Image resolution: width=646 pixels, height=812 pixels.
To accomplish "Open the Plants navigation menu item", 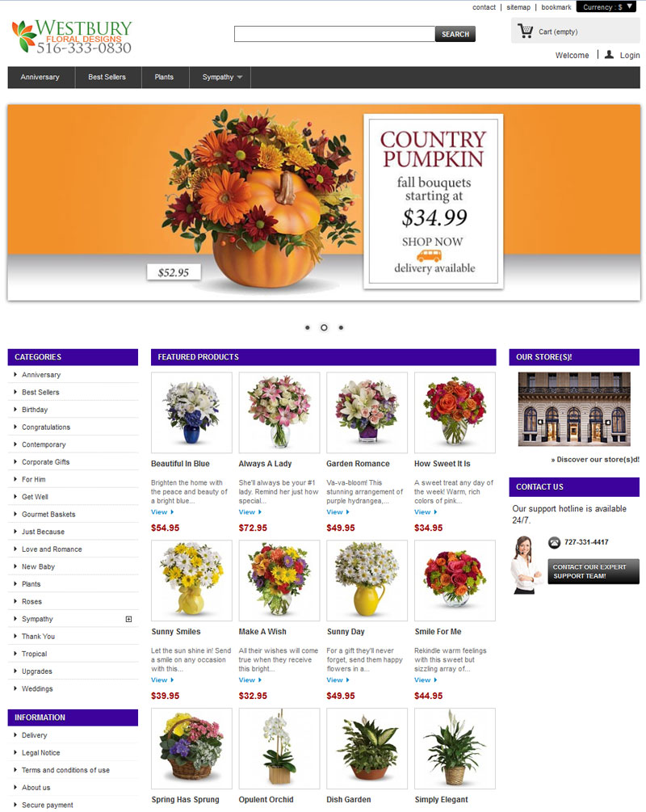I will tap(164, 78).
